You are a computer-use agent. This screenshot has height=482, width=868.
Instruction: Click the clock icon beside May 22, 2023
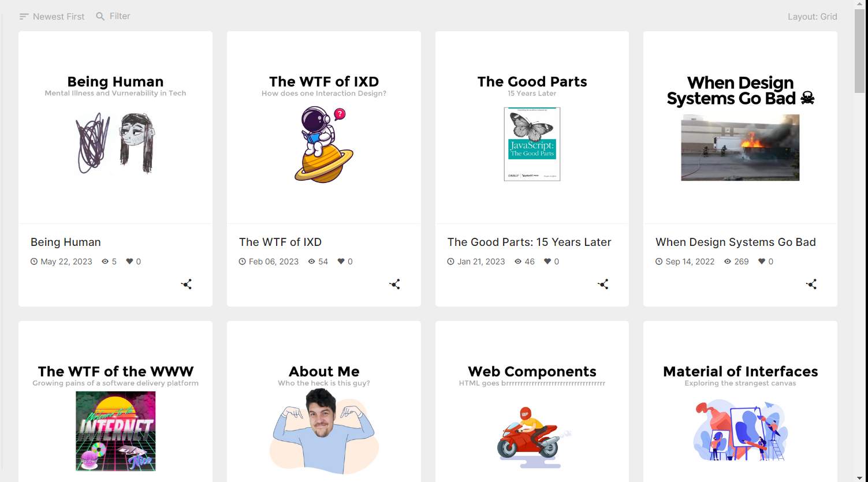(34, 261)
